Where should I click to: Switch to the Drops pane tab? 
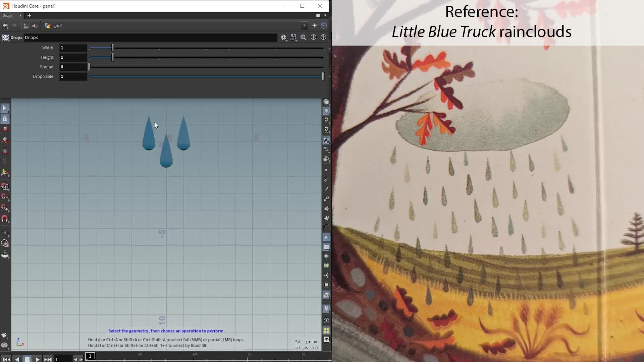coord(7,15)
